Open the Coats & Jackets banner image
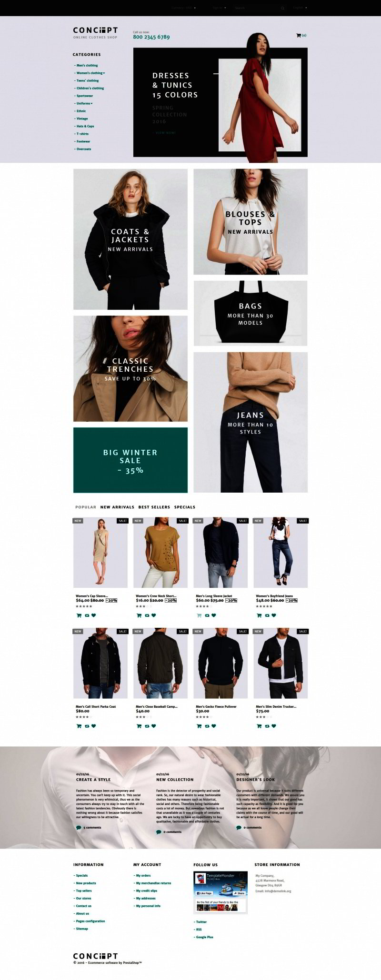This screenshot has width=381, height=980. click(x=130, y=239)
